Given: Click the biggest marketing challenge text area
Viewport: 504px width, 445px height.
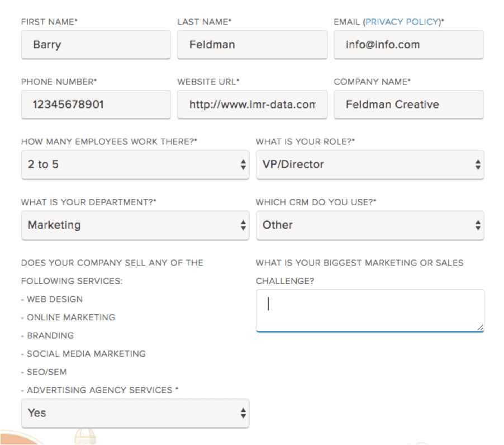Looking at the screenshot, I should 370,311.
